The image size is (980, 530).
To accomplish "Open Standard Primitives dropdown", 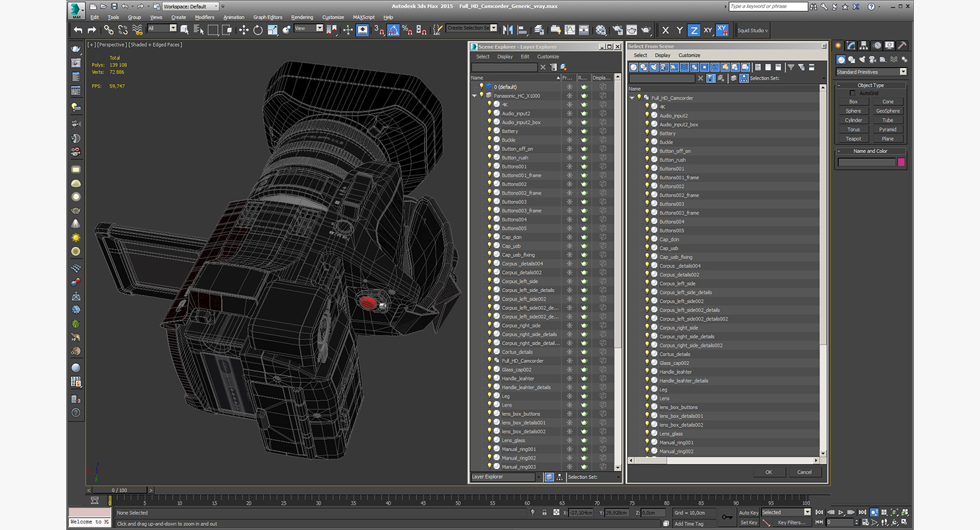I will click(871, 72).
